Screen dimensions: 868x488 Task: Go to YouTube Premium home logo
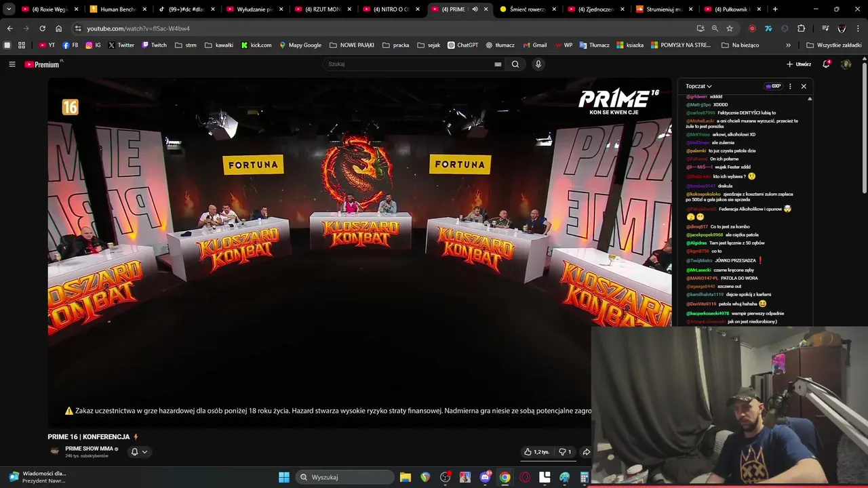[43, 64]
